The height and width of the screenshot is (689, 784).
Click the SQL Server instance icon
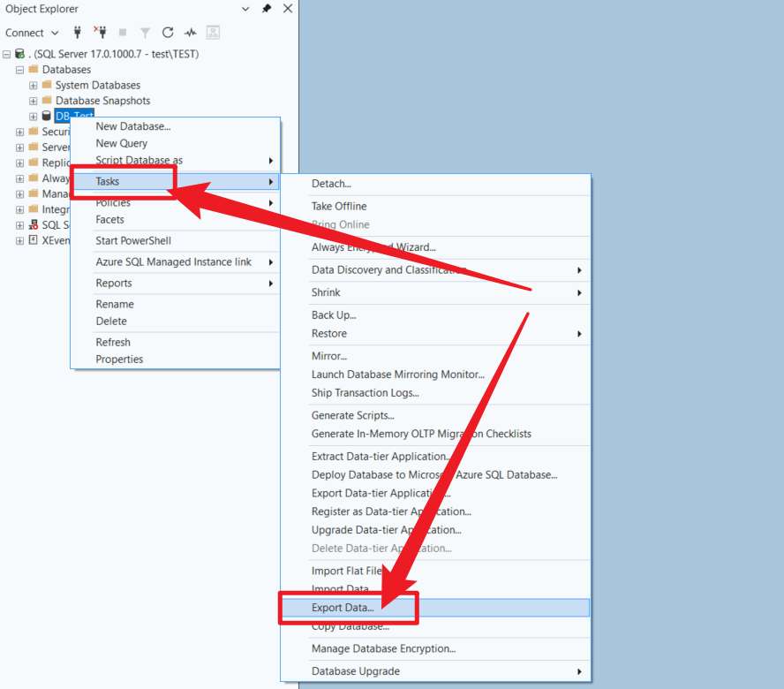click(x=20, y=54)
